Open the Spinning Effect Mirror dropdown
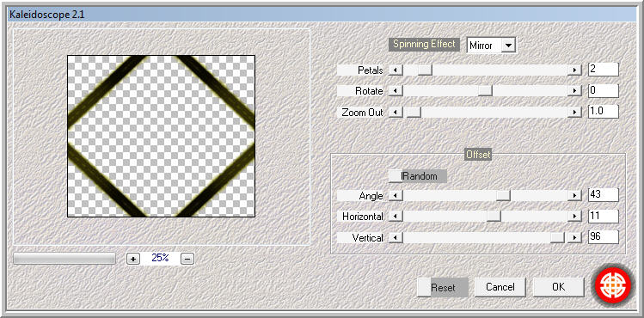Viewport: 644px width, 318px height. pos(508,46)
